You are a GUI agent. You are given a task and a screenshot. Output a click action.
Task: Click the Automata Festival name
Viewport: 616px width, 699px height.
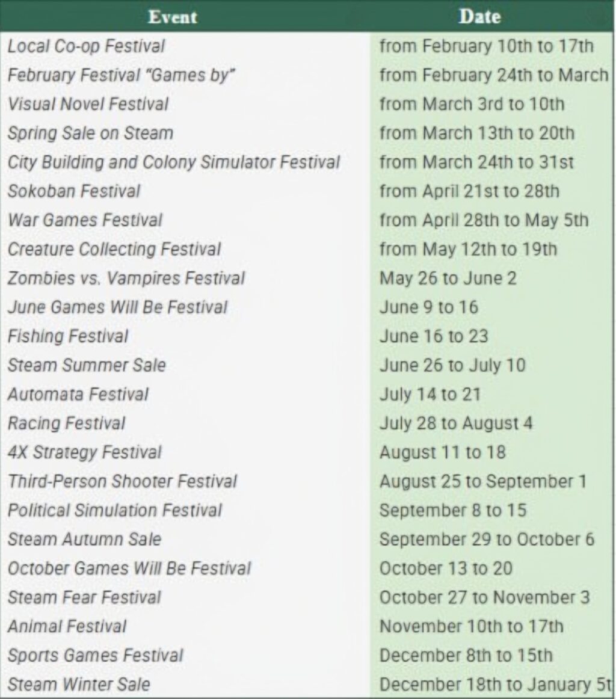(78, 395)
